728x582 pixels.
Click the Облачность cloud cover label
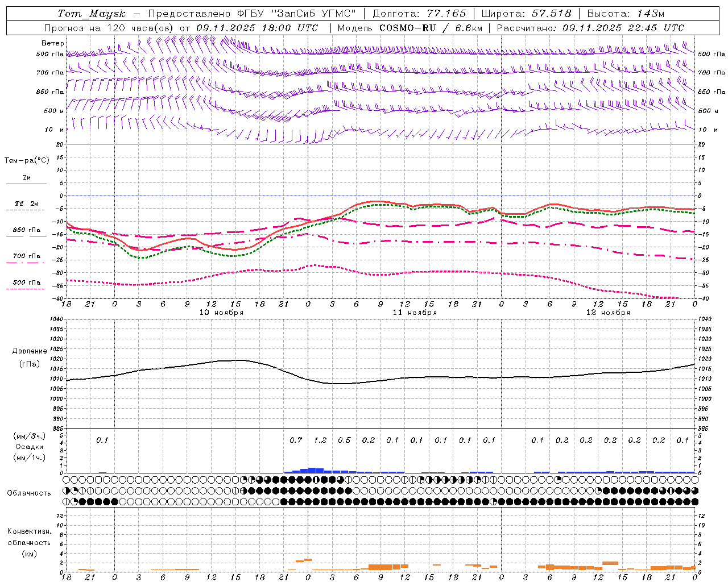pyautogui.click(x=29, y=493)
